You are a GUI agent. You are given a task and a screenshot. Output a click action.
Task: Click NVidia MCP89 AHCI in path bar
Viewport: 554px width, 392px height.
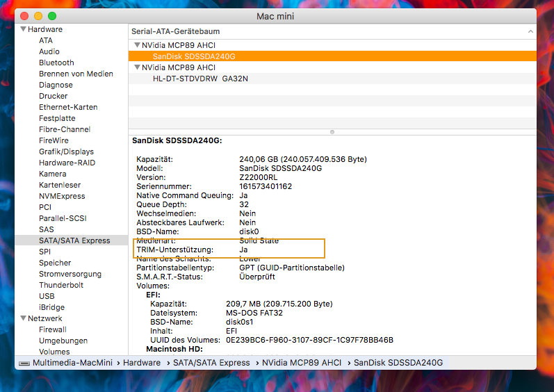pos(302,363)
